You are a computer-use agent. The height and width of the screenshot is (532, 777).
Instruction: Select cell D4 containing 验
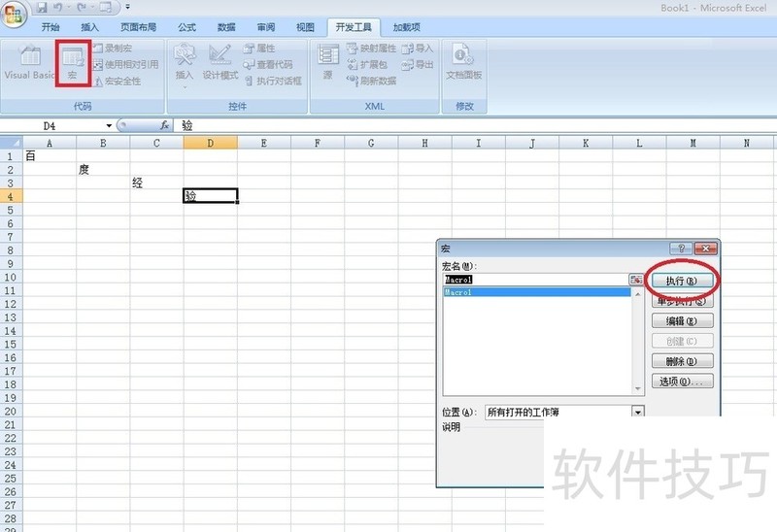[210, 196]
